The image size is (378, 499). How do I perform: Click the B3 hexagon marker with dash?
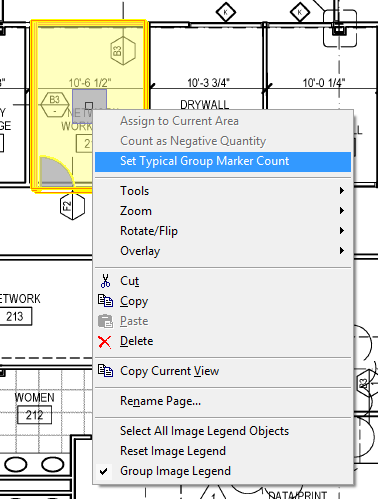(55, 104)
